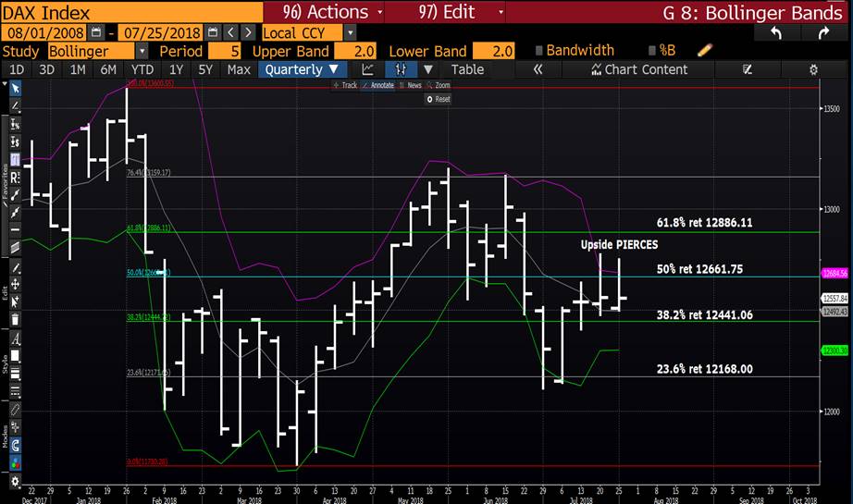Viewport: 853px width, 504px height.
Task: Open chart settings gear in top toolbar
Action: (x=813, y=69)
